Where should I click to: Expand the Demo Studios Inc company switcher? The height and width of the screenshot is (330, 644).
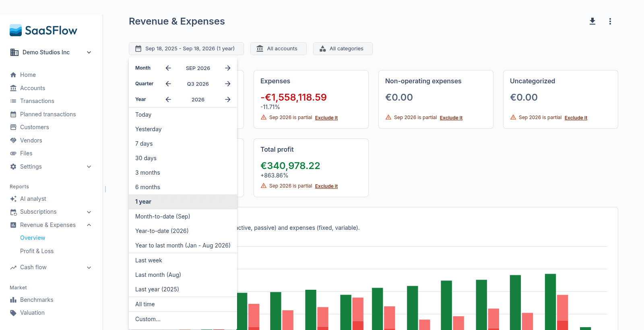(89, 52)
